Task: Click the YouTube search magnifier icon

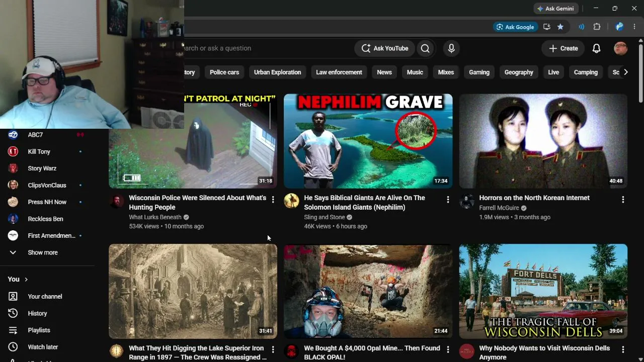Action: coord(425,48)
